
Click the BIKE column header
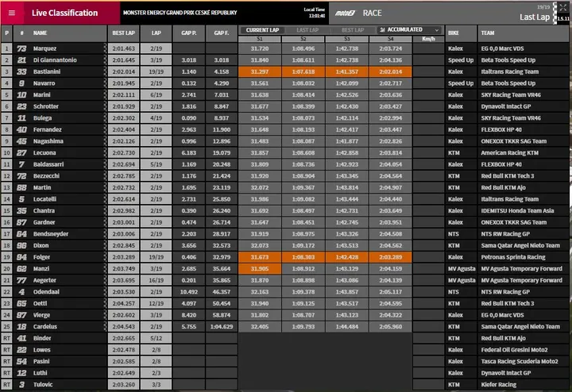click(x=461, y=33)
